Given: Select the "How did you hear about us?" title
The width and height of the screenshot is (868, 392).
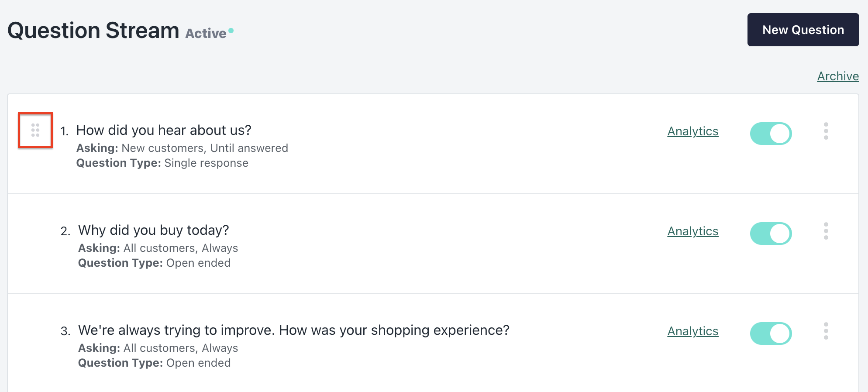Looking at the screenshot, I should coord(164,130).
